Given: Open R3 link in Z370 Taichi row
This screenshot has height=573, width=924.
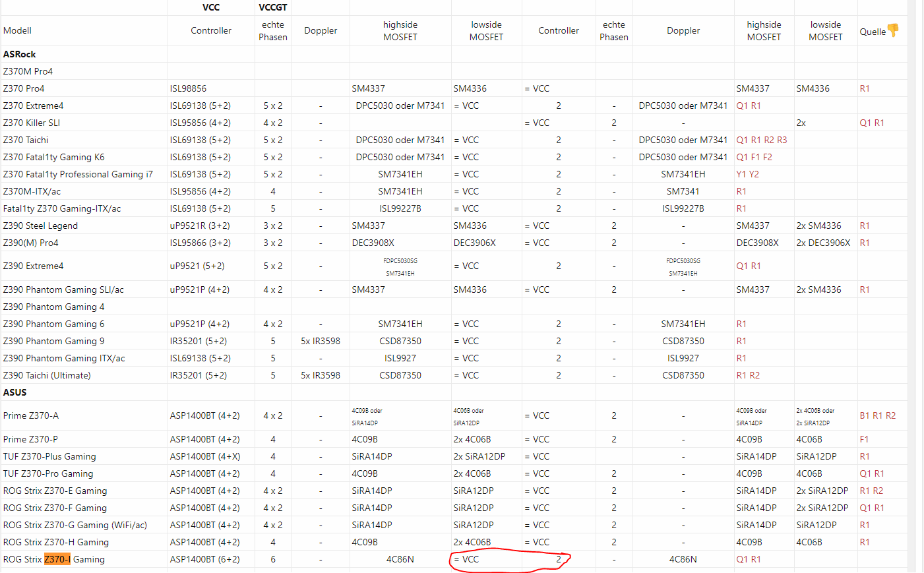Looking at the screenshot, I should click(x=782, y=140).
